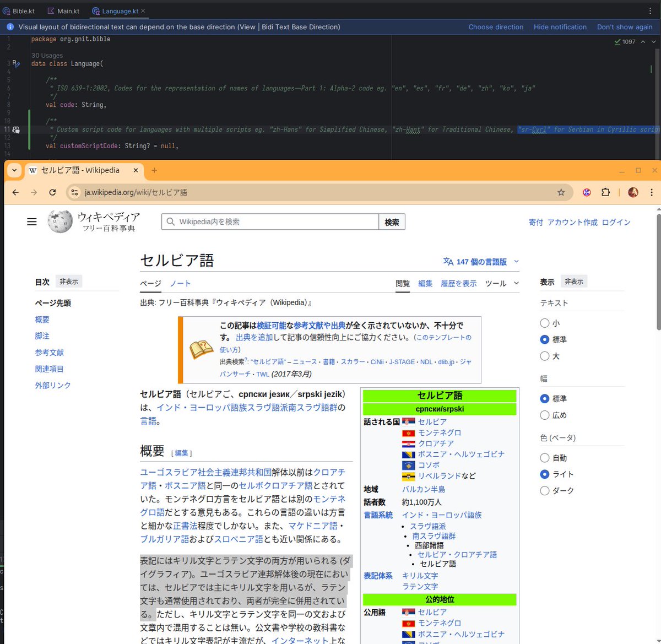
Task: Go forward in the browser
Action: coord(34,192)
